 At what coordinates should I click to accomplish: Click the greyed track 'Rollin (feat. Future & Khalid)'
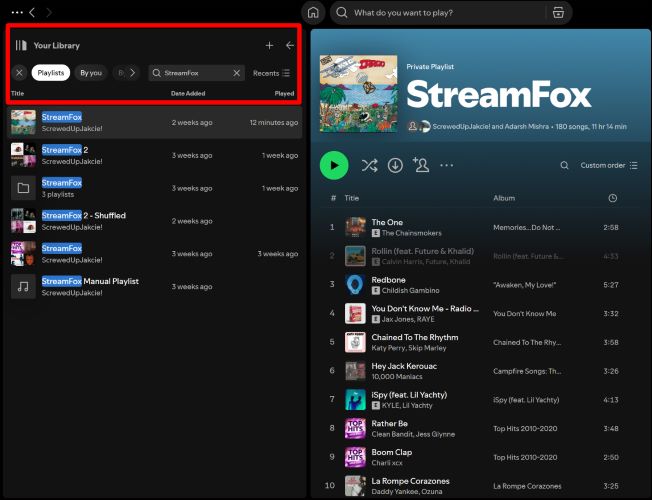[422, 251]
